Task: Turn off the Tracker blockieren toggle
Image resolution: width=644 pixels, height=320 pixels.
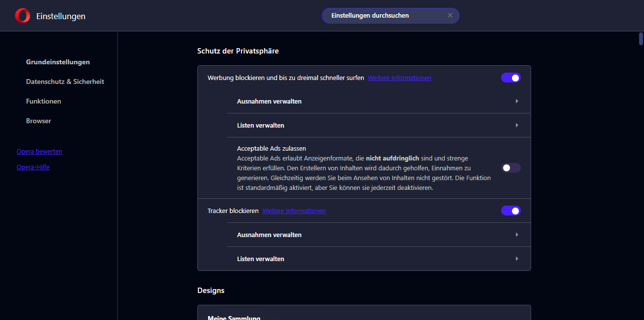Action: [x=510, y=211]
